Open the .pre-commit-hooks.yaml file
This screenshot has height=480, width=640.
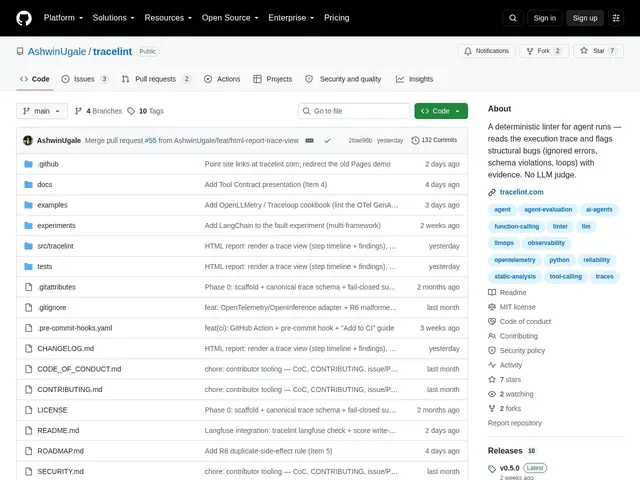[x=75, y=328]
